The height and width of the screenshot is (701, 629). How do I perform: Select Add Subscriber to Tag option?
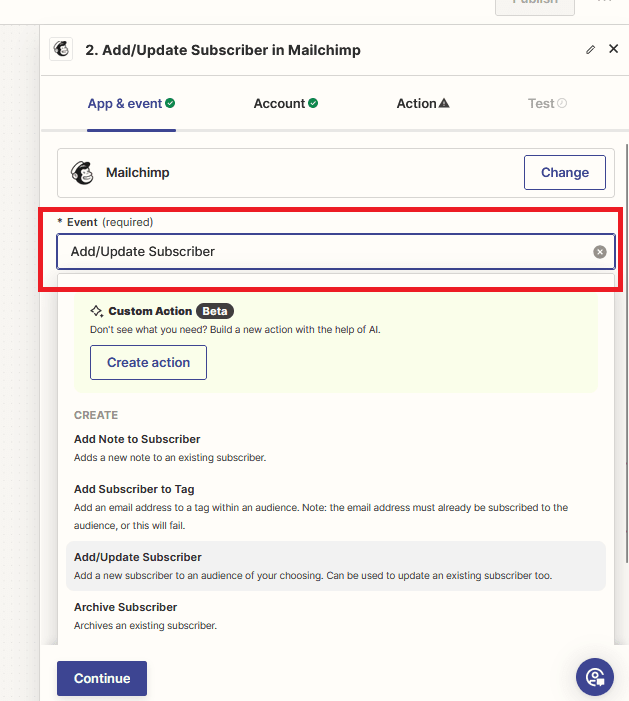(134, 489)
